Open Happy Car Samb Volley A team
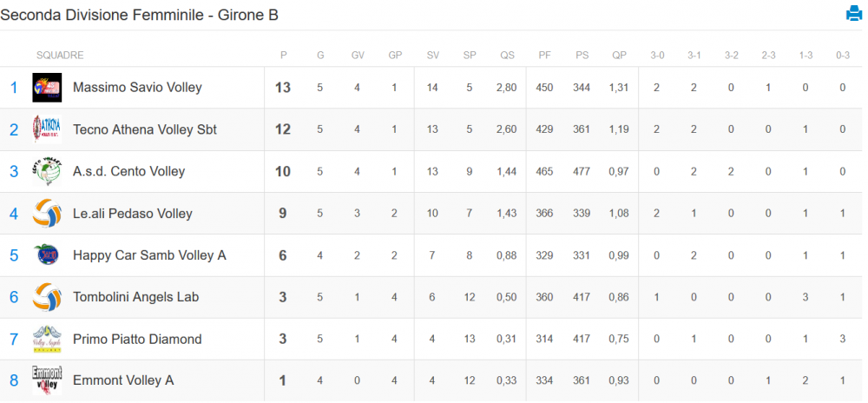Screen dimensions: 868x403 (149, 255)
